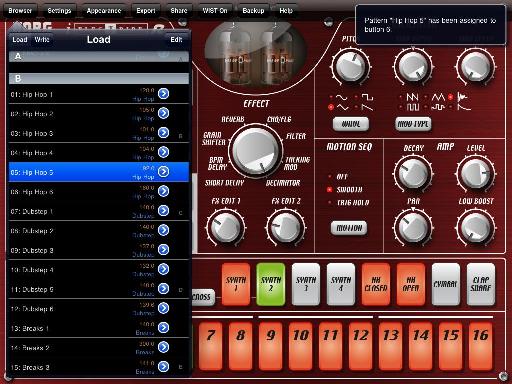Expand section A in pattern list
The image size is (512, 384).
click(x=99, y=56)
